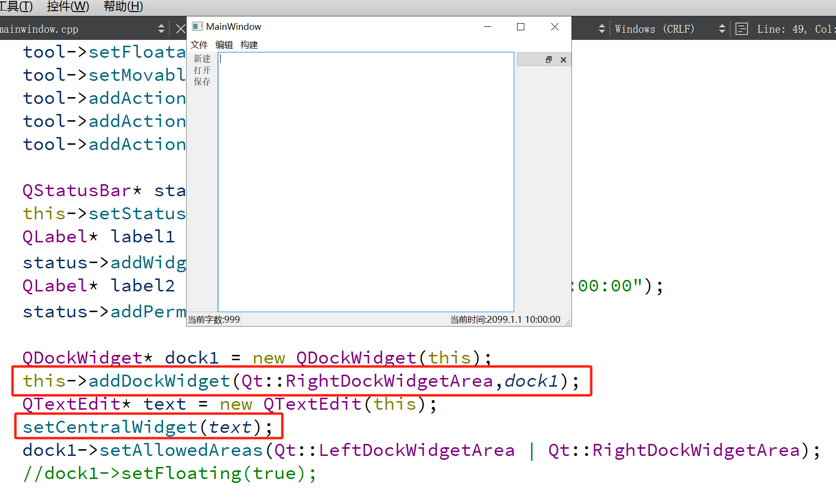836x504 pixels.
Task: Click the tool->setFloata code line
Action: (104, 52)
